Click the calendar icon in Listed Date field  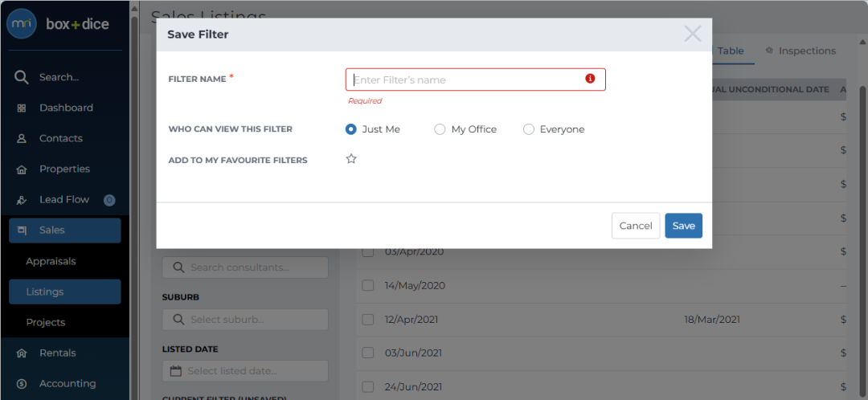pos(175,370)
